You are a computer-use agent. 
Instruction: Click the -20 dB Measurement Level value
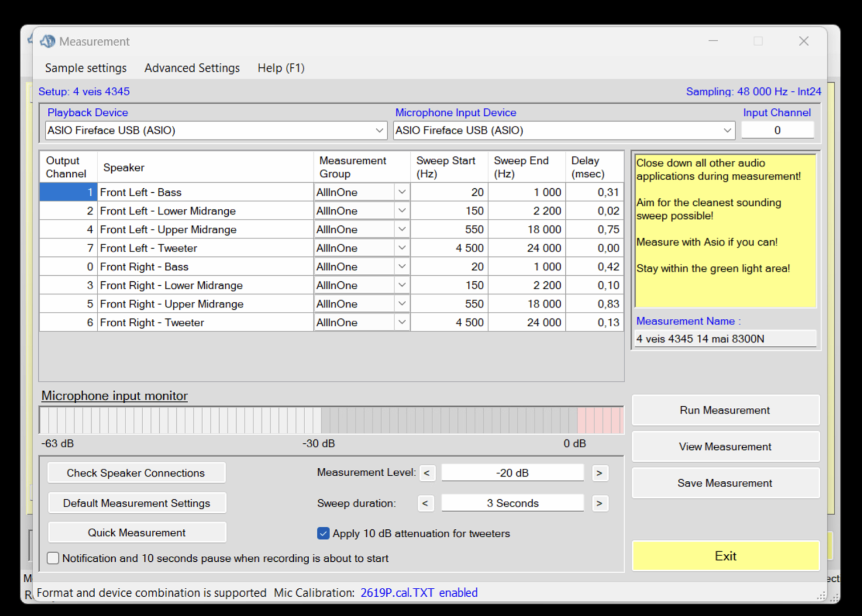(512, 473)
